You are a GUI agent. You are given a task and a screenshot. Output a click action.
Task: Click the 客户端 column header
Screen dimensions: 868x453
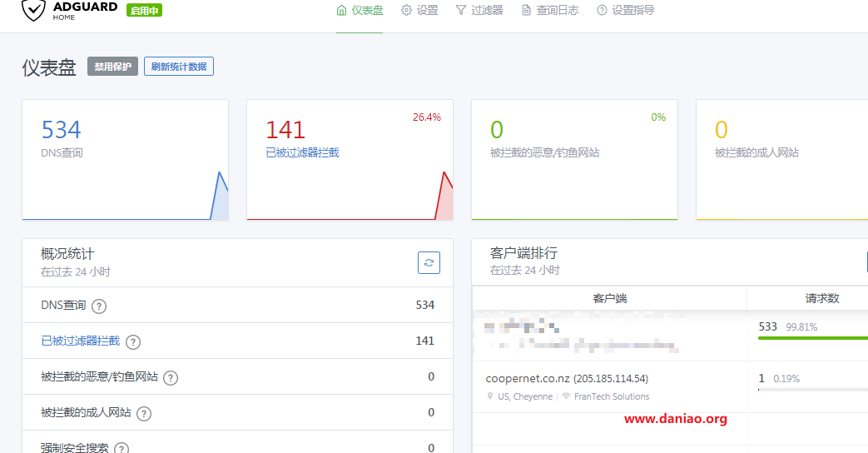pos(609,298)
